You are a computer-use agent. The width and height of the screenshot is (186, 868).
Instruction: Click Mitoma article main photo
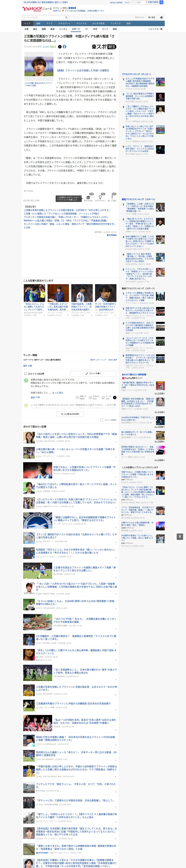(x=39, y=66)
